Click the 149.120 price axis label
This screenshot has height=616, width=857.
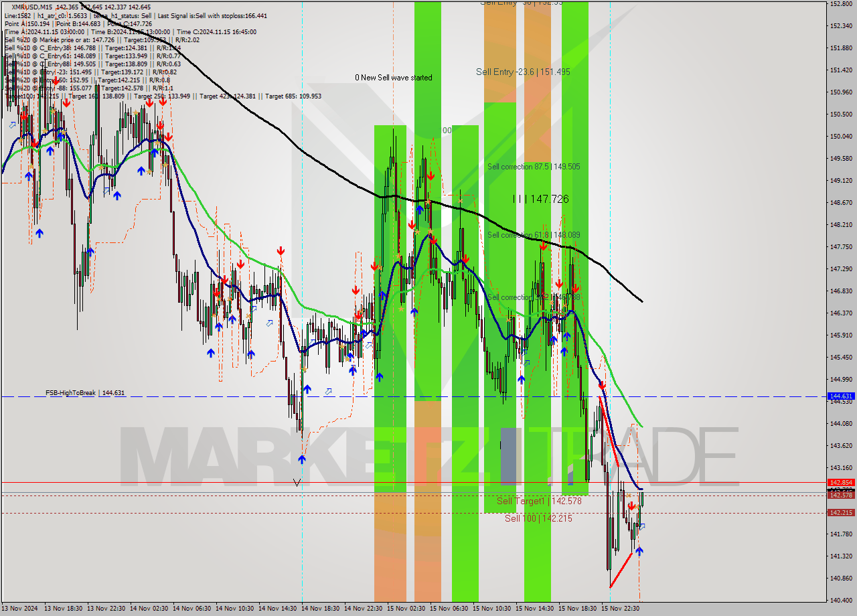tap(841, 181)
